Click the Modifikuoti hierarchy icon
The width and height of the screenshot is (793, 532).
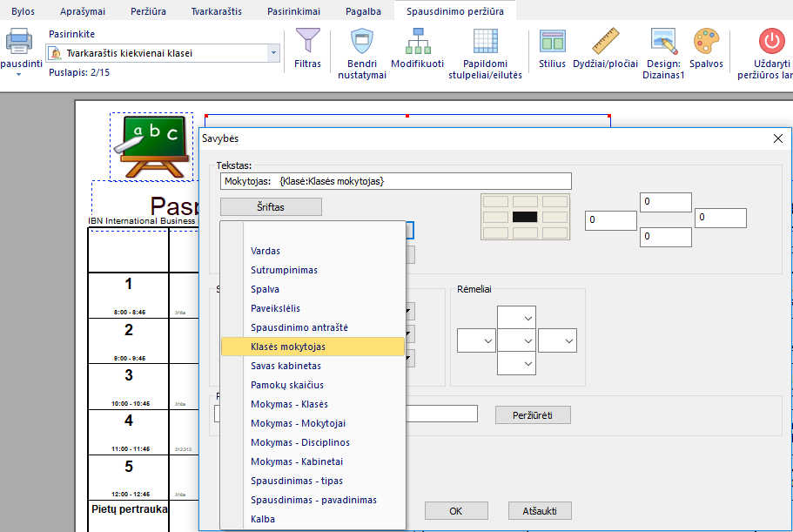[417, 42]
